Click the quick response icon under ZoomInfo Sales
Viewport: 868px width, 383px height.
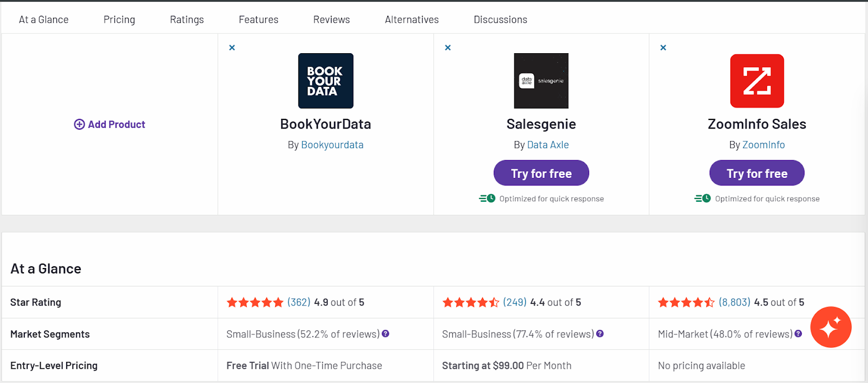703,199
